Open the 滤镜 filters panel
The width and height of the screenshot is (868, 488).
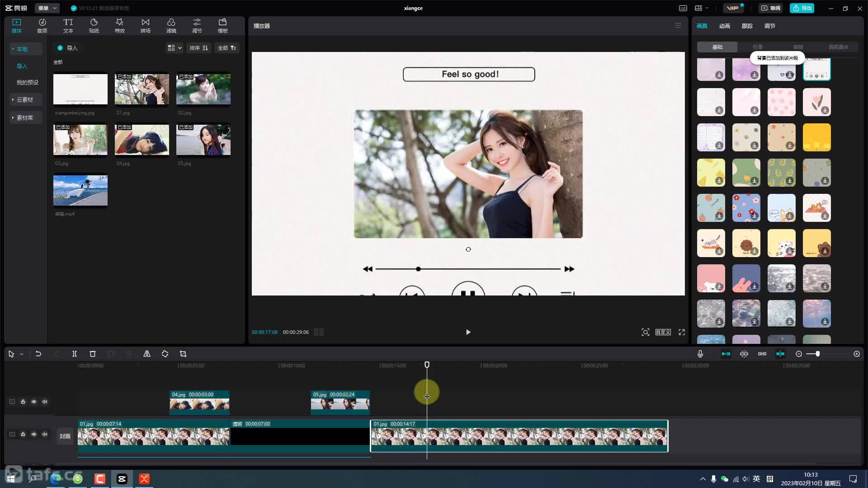click(171, 26)
